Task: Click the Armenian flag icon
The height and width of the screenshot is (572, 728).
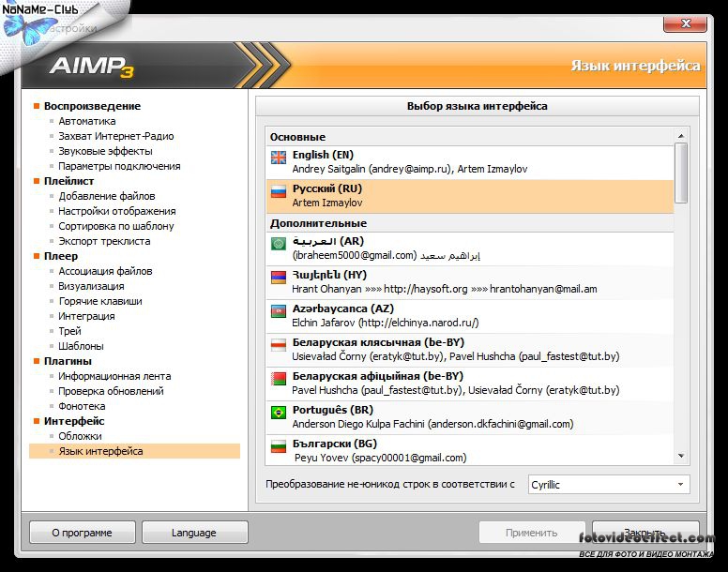Action: click(x=279, y=278)
